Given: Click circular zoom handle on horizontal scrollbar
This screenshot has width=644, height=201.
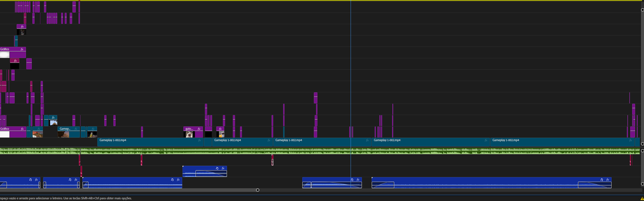Looking at the screenshot, I should [x=258, y=190].
